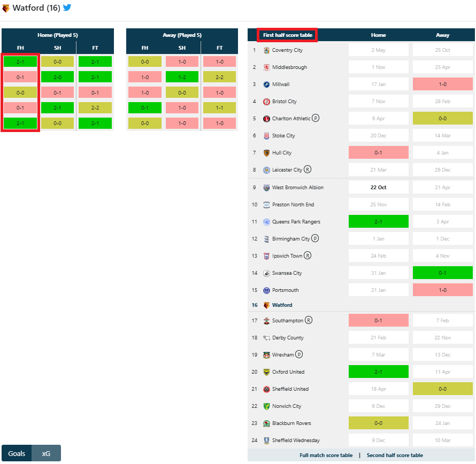
Task: Click the green 2-1 home result against Oxford United
Action: (378, 372)
